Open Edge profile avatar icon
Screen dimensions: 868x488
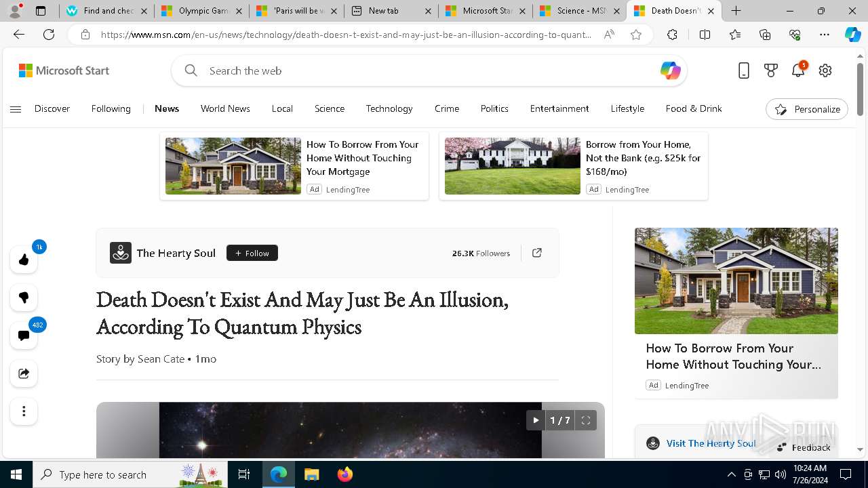[15, 10]
